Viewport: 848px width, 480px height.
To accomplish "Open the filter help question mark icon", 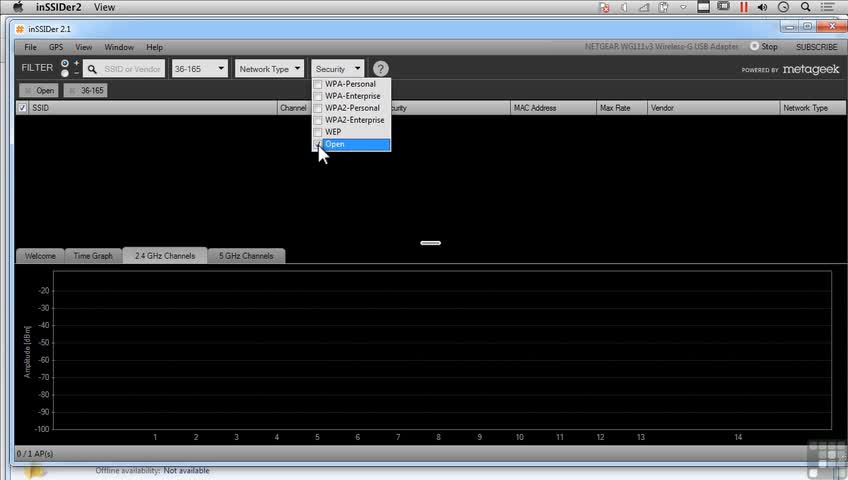I will pos(380,69).
